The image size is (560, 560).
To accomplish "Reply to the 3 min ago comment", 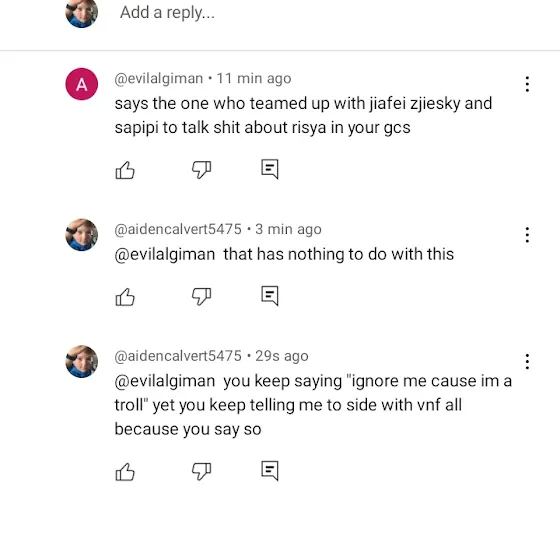I will tap(270, 296).
